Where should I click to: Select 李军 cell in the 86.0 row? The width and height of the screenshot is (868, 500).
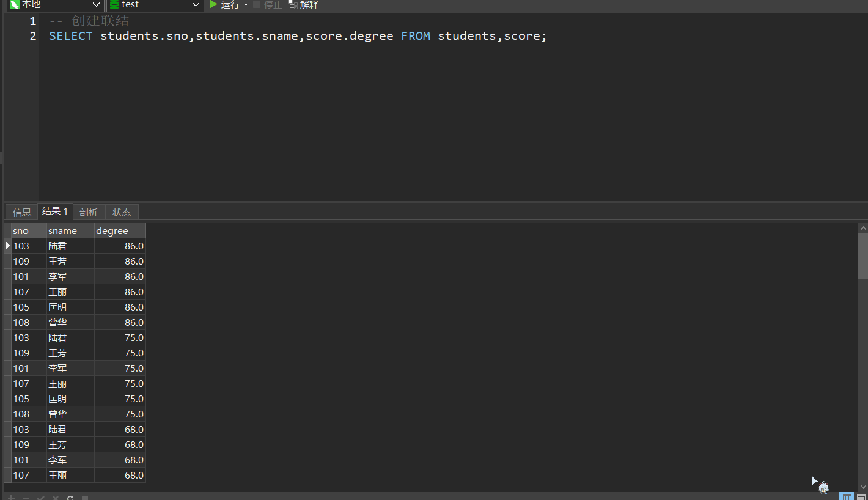click(x=70, y=277)
